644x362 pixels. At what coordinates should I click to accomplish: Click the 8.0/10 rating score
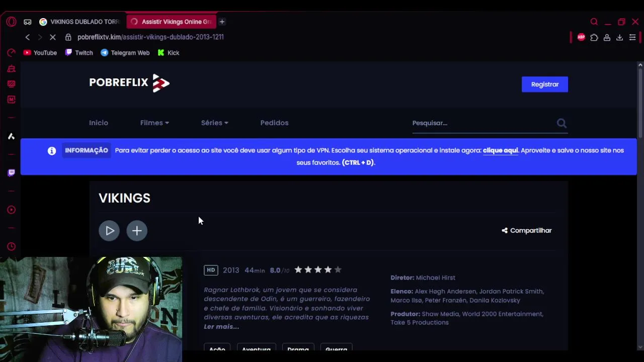point(280,270)
